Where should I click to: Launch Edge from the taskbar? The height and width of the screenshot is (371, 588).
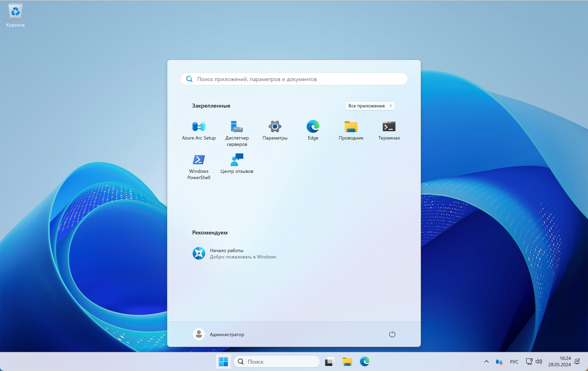point(365,362)
